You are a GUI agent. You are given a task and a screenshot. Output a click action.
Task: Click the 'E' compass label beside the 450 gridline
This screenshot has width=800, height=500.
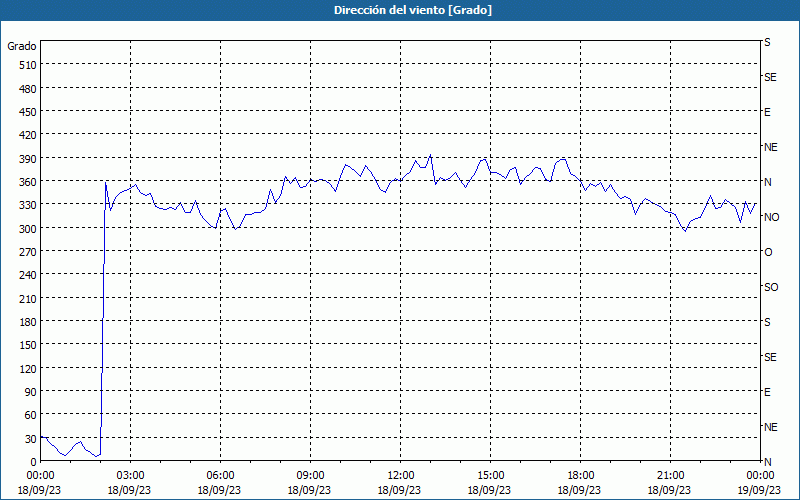pos(767,112)
